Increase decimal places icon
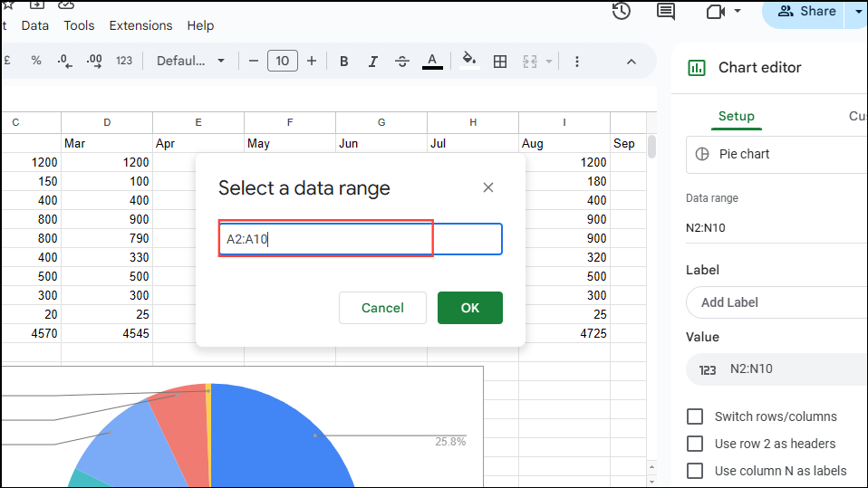The height and width of the screenshot is (488, 868). click(x=94, y=61)
